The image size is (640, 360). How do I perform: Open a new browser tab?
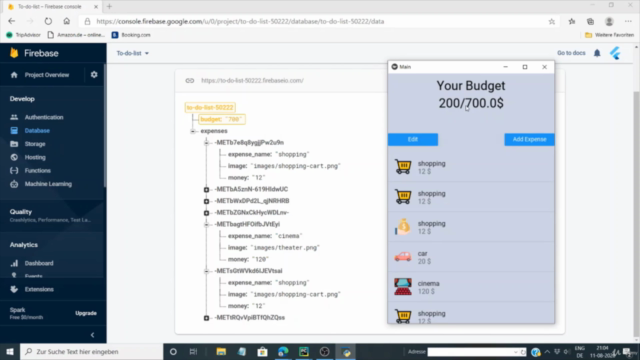coord(109,7)
